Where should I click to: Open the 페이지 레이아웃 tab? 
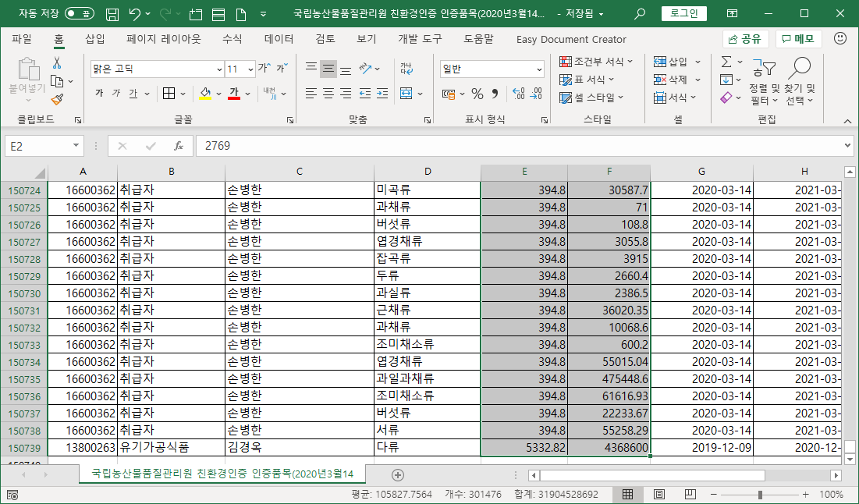tap(163, 39)
